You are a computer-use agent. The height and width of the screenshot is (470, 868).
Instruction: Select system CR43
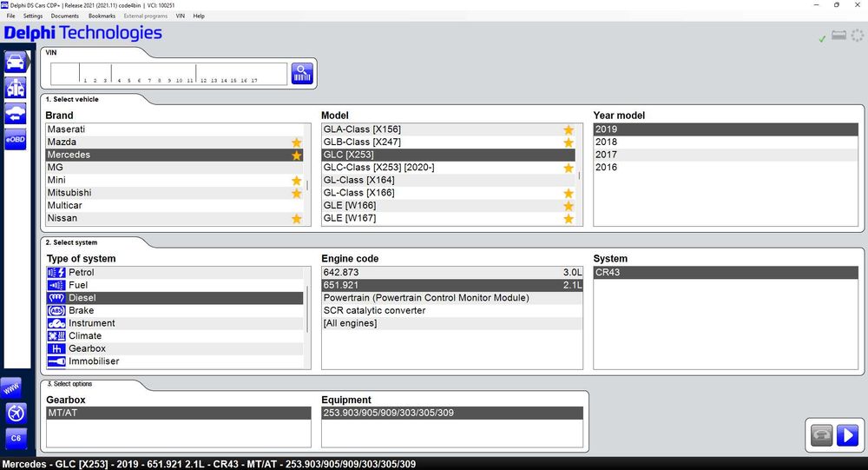pos(726,272)
